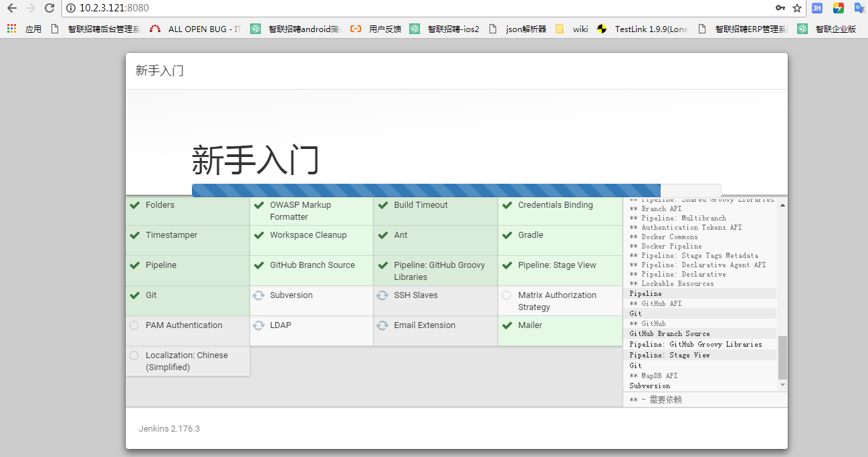This screenshot has height=457, width=868.
Task: Open the TestLink 1.9.9 bookmark
Action: point(643,29)
